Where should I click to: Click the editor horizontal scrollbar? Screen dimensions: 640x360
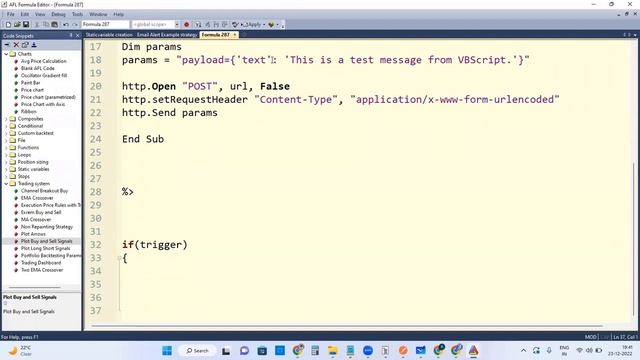pyautogui.click(x=347, y=326)
